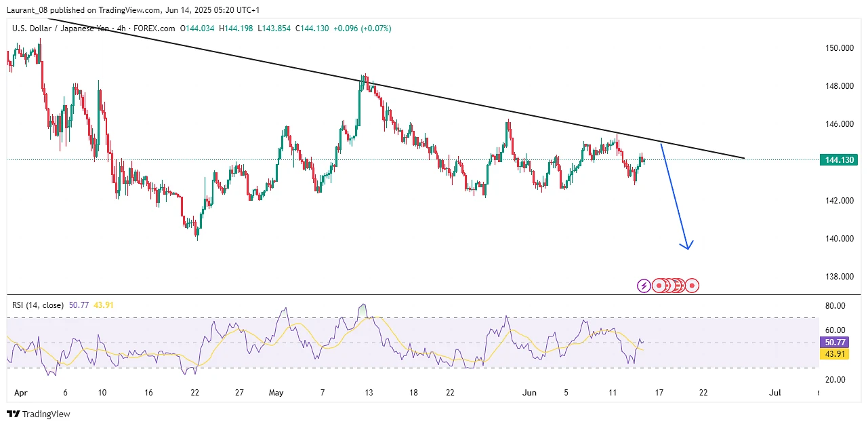Click the green 144.130 current price label
This screenshot has height=426, width=868.
[839, 160]
